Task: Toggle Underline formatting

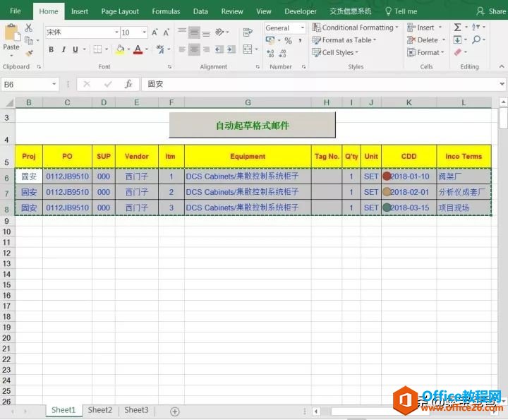Action: click(x=75, y=49)
